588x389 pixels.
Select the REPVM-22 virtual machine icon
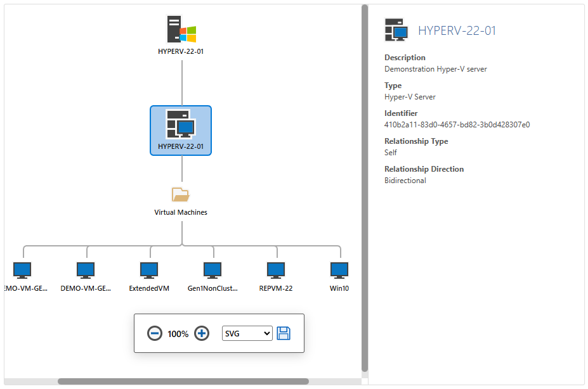coord(275,269)
